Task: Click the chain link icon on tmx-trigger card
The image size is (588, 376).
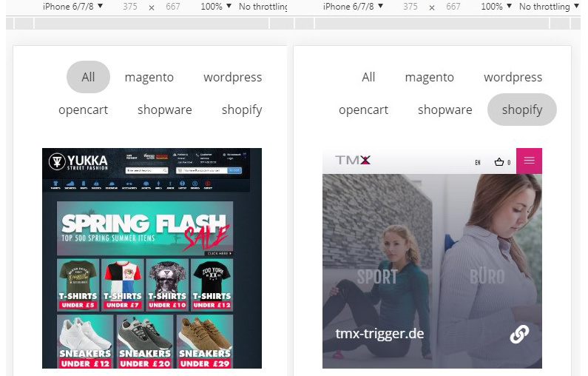Action: click(519, 334)
